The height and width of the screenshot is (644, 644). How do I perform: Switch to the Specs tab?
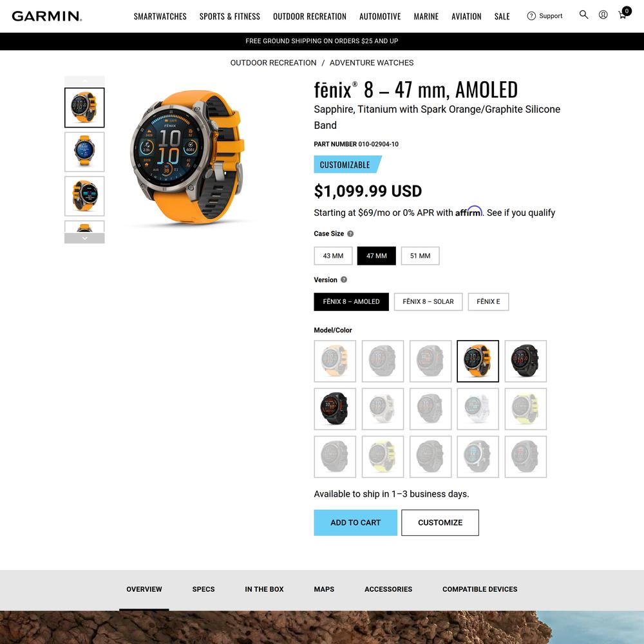tap(204, 589)
